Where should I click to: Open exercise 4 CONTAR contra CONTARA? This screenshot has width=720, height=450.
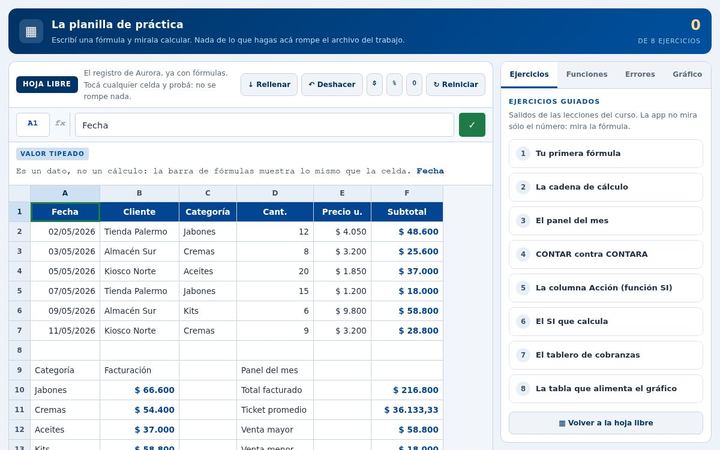click(x=606, y=254)
